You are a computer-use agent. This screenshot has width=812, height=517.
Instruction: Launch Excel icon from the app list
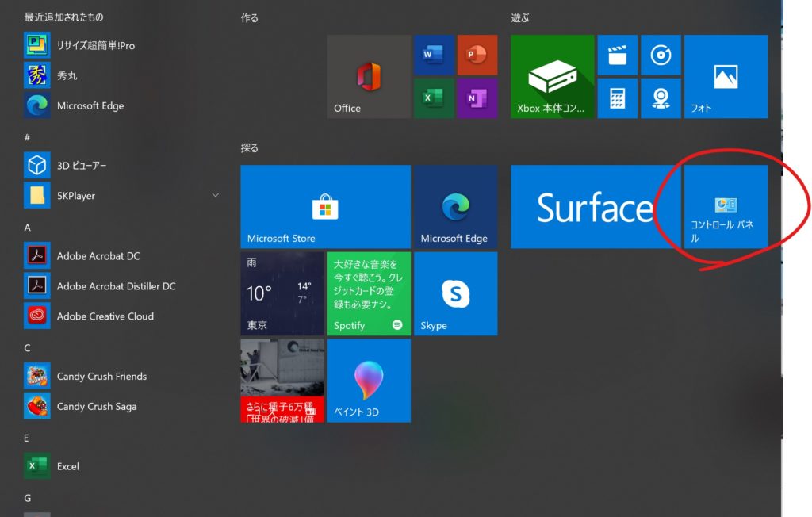tap(36, 465)
